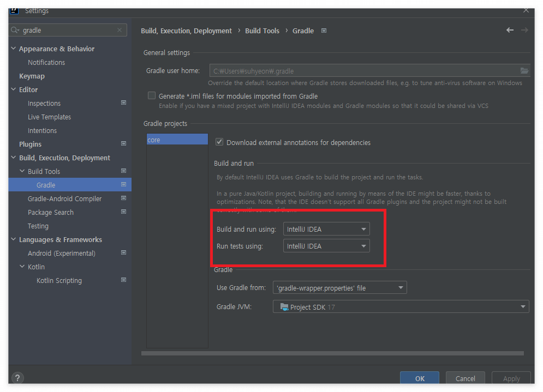Screen dimensions: 543x392
Task: Open Kotlin Scripting settings
Action: coord(59,281)
